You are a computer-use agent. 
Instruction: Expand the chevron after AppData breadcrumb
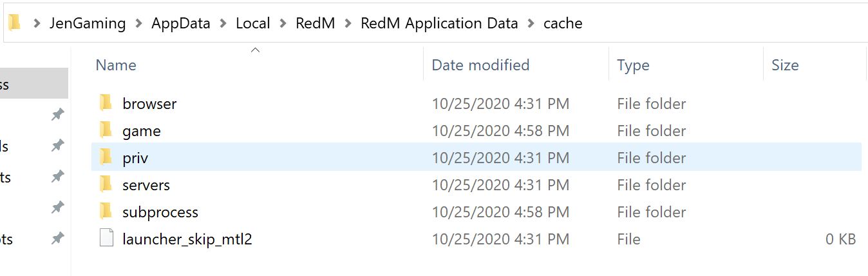coord(223,24)
